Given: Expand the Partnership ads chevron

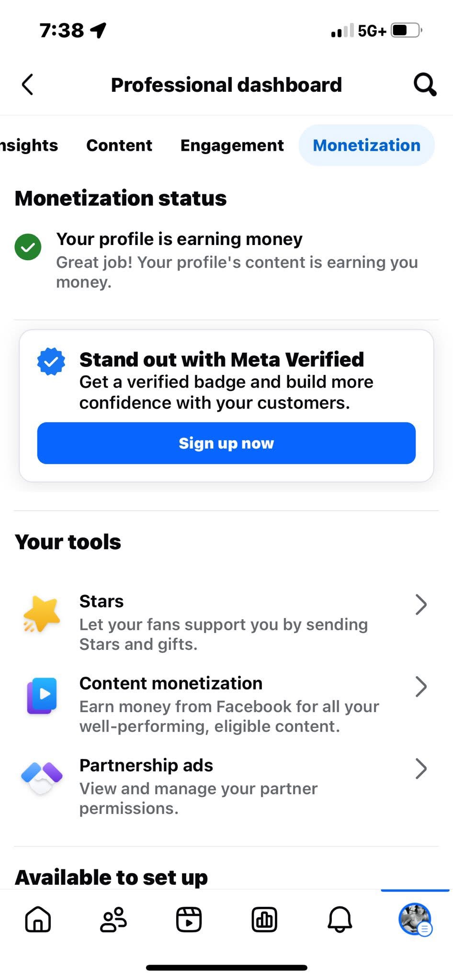Looking at the screenshot, I should (421, 768).
